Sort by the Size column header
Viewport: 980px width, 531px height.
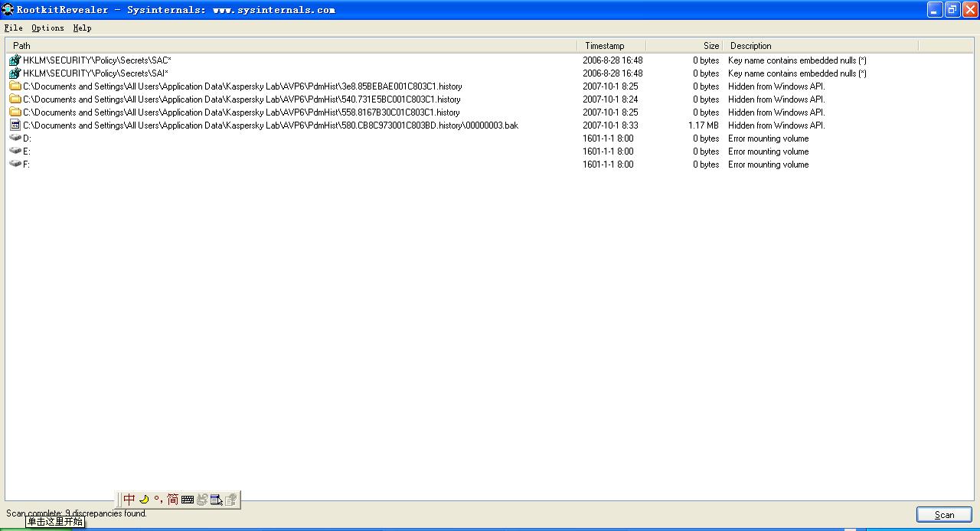coord(684,46)
